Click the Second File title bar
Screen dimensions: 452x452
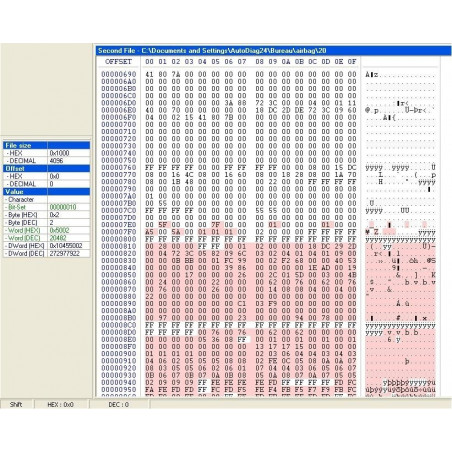point(273,51)
